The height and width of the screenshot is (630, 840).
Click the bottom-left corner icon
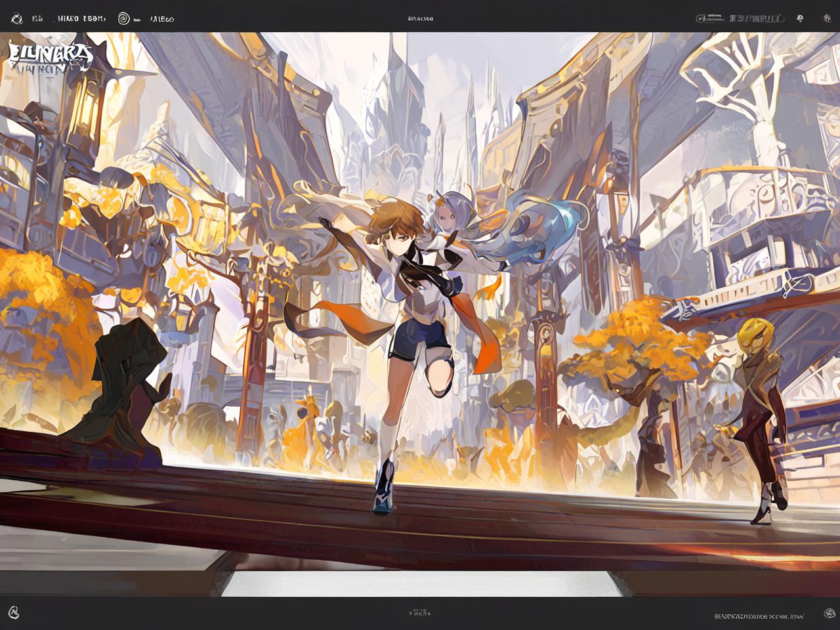14,612
